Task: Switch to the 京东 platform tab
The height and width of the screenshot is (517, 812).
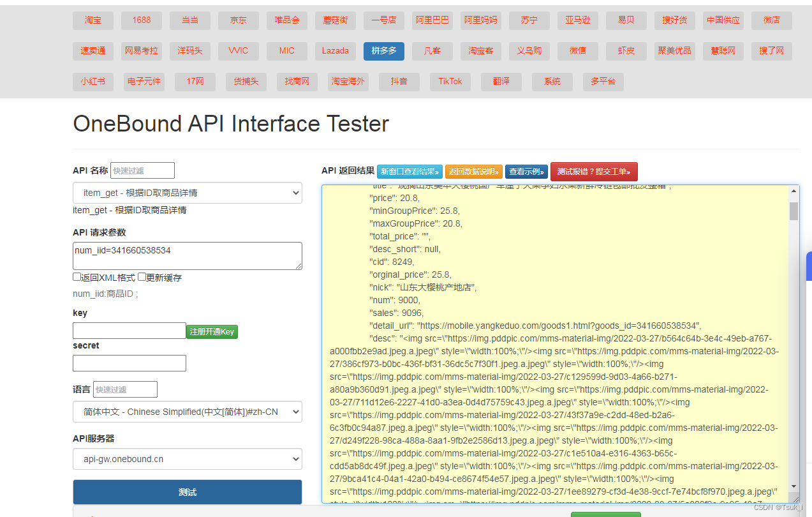Action: pyautogui.click(x=239, y=20)
